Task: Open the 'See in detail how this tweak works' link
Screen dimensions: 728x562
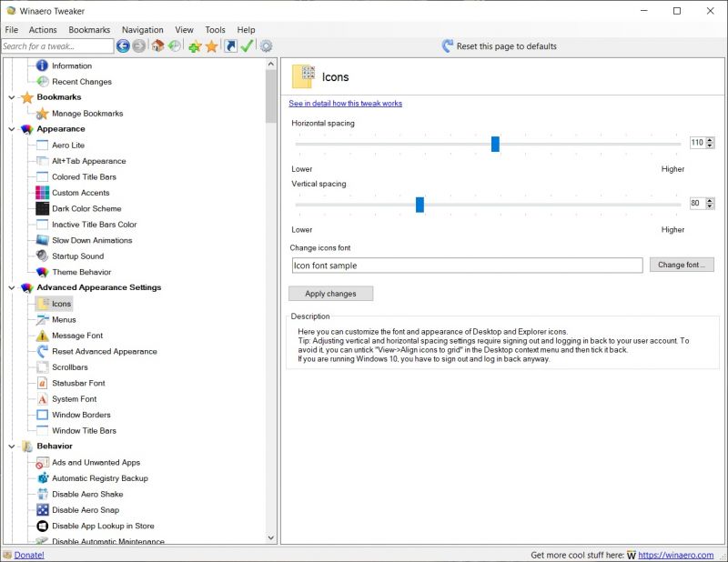Action: [x=346, y=104]
